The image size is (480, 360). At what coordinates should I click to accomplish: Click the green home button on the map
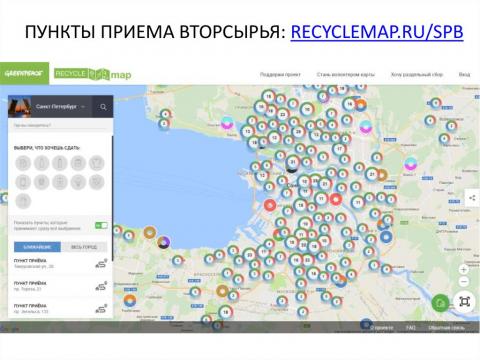coord(441,303)
